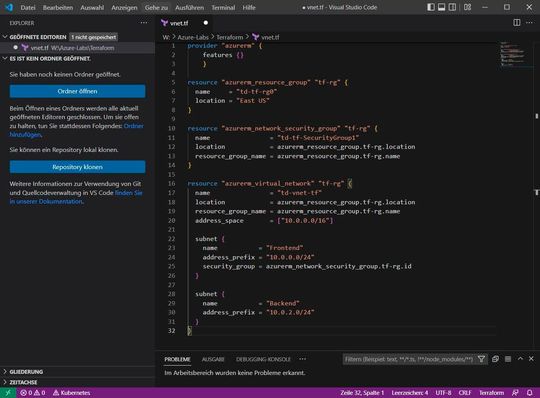Open customize layout icon

467,7
